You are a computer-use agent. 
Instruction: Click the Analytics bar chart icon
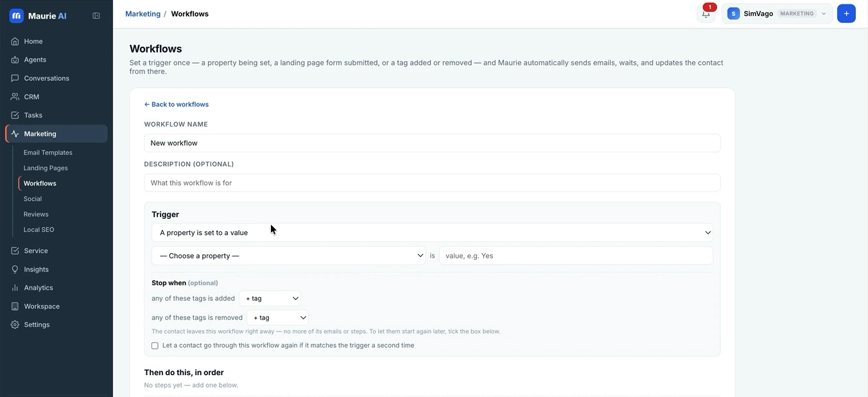(x=15, y=288)
